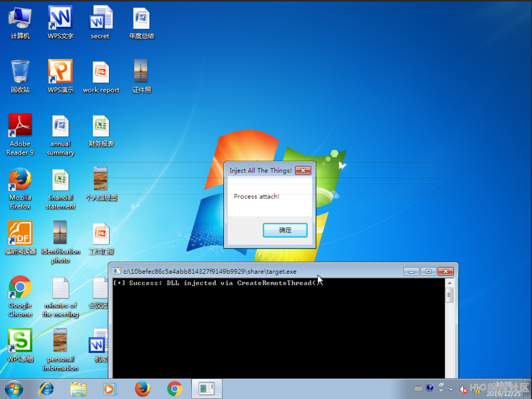
Task: Click the muted volume tray icon
Action: [463, 389]
